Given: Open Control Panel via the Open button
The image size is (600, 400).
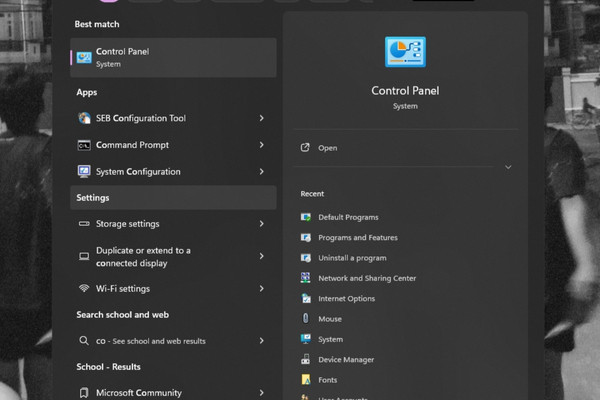Looking at the screenshot, I should tap(406, 148).
